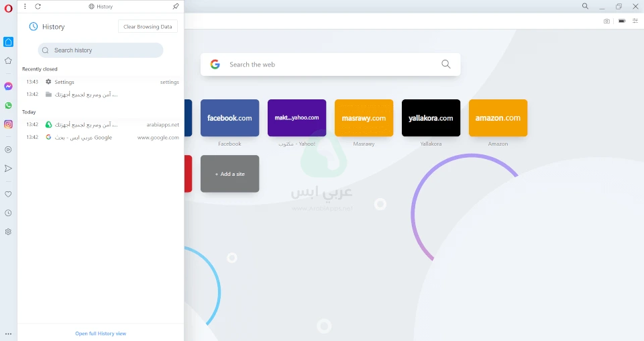Take a snapshot with the camera icon

pos(606,21)
